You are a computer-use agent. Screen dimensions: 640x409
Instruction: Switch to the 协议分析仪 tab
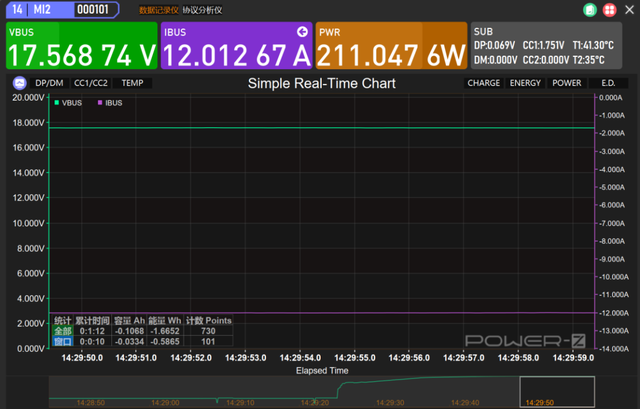[203, 9]
